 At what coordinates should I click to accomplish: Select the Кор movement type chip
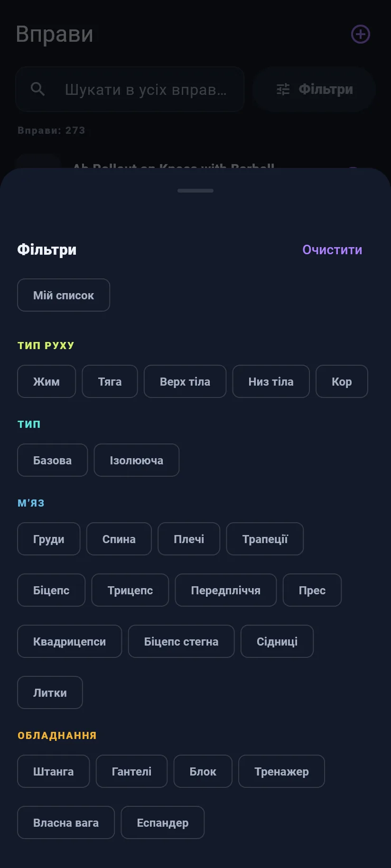click(342, 381)
